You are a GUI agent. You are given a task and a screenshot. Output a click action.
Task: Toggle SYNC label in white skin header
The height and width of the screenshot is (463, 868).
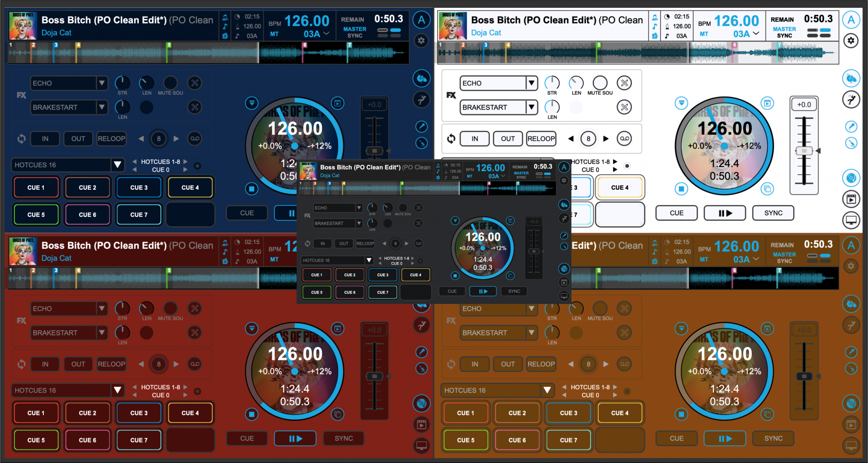[784, 36]
